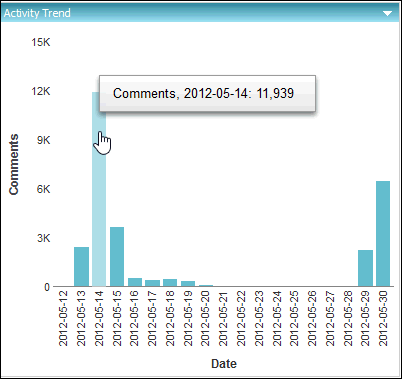The image size is (402, 379).
Task: Click the 15K y-axis label
Action: 41,42
